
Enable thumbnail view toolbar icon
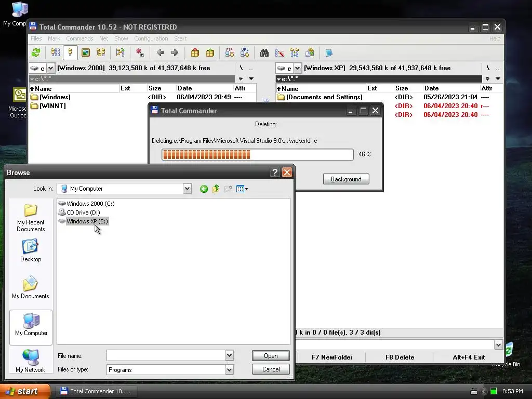coord(86,52)
